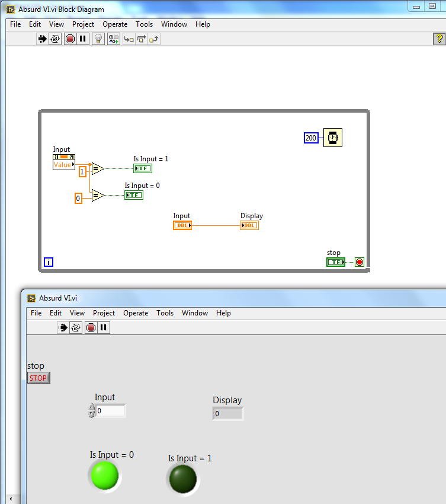Click the dark 'Is Input = 1' LED
The image size is (446, 504).
182,479
